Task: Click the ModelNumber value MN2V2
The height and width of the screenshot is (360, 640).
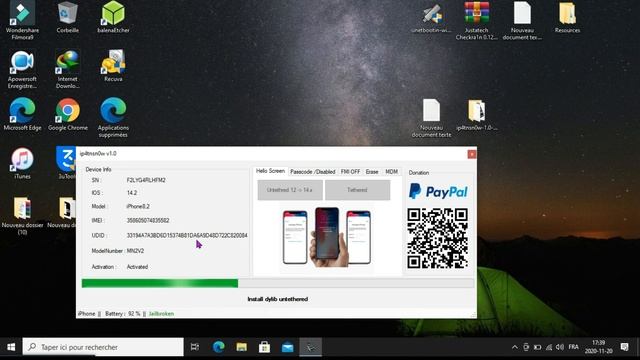Action: pos(135,251)
